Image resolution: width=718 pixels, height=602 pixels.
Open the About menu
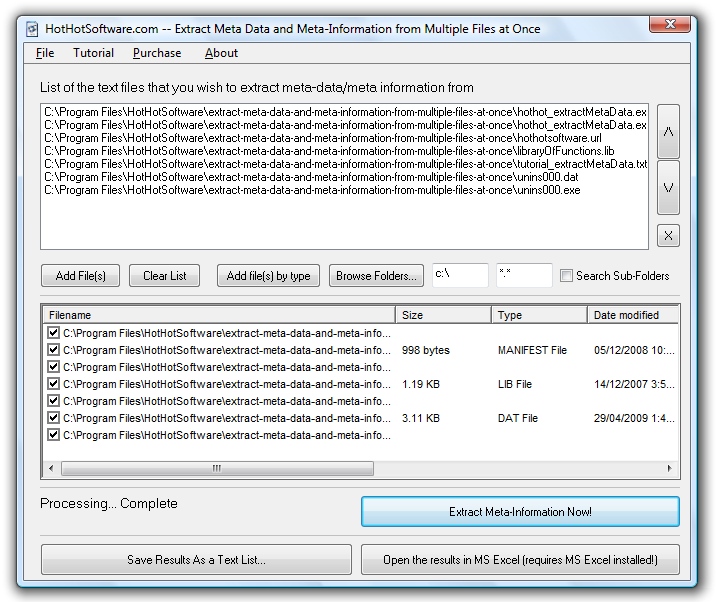[221, 53]
